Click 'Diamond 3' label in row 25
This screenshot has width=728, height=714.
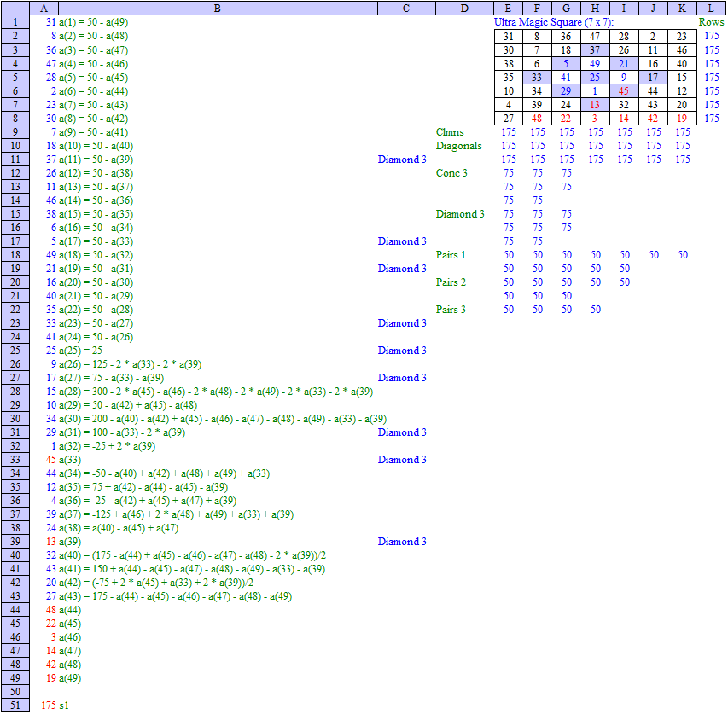[402, 351]
